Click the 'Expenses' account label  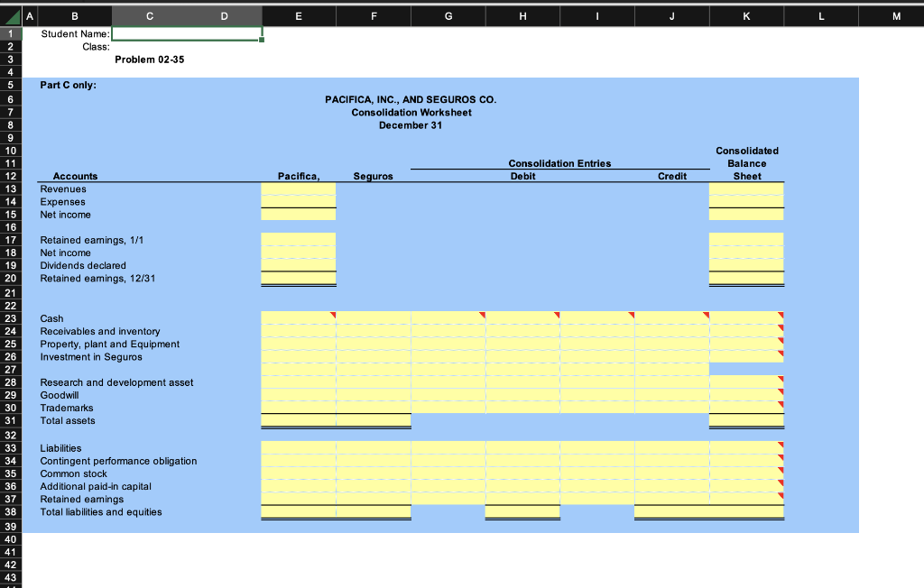pyautogui.click(x=62, y=202)
